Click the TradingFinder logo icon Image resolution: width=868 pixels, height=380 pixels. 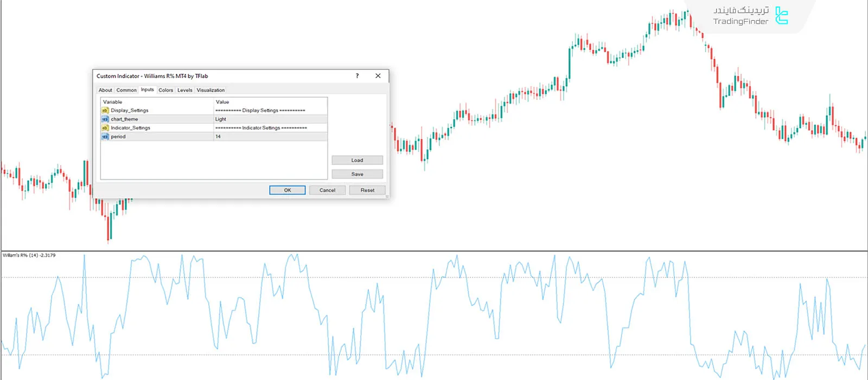pyautogui.click(x=781, y=16)
